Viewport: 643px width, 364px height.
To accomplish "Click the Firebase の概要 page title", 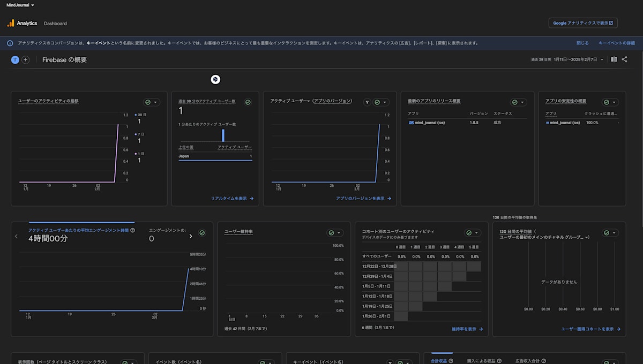I will [x=64, y=59].
